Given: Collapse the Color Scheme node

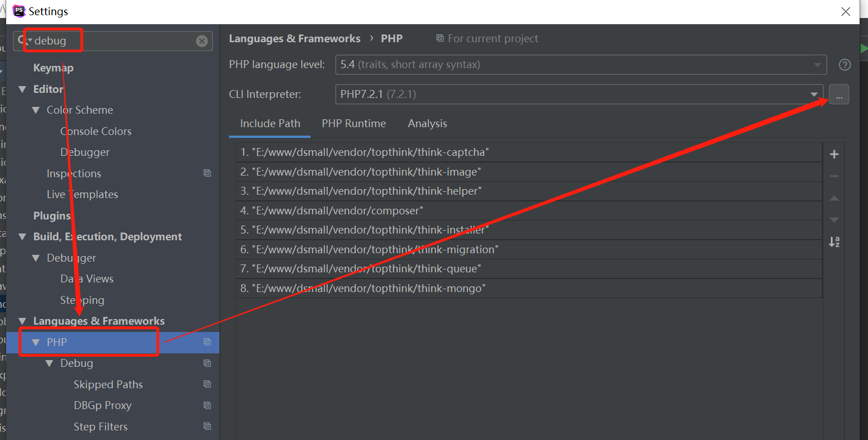Looking at the screenshot, I should point(36,110).
